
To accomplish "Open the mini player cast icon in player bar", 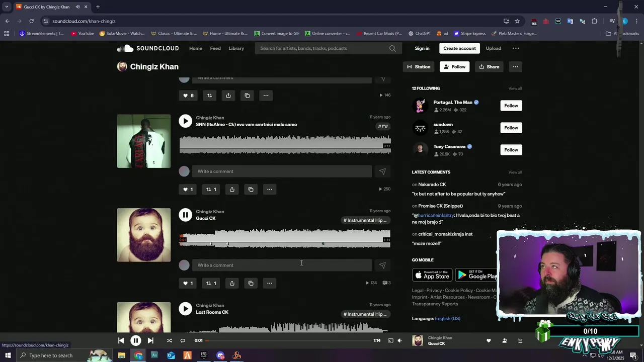I will point(390,340).
